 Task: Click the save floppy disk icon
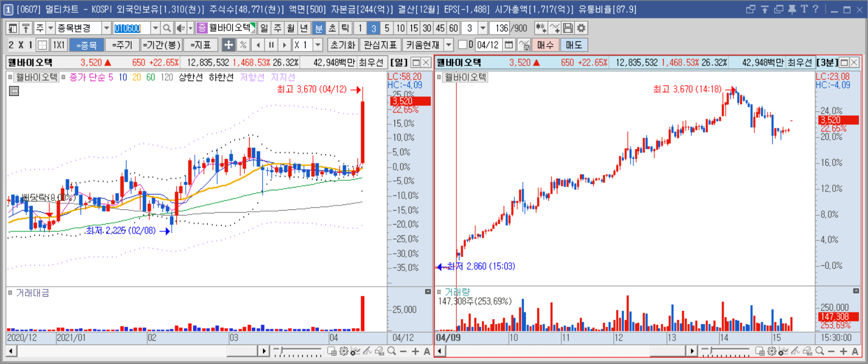coord(568,28)
